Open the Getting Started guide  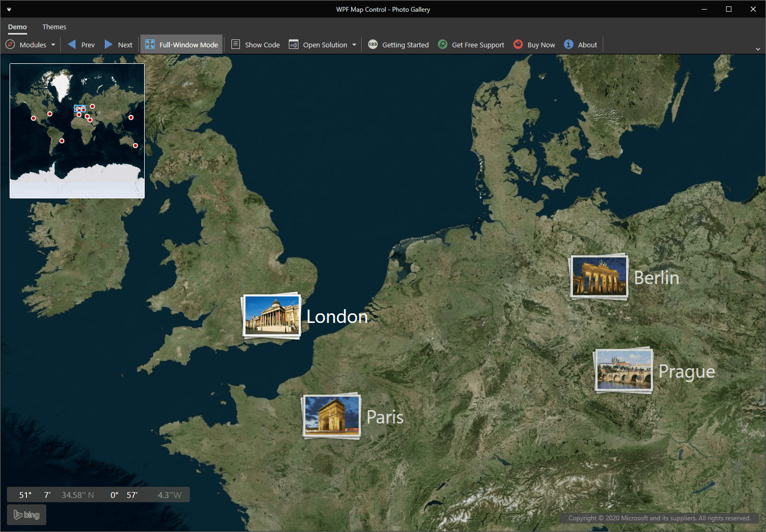[x=398, y=45]
